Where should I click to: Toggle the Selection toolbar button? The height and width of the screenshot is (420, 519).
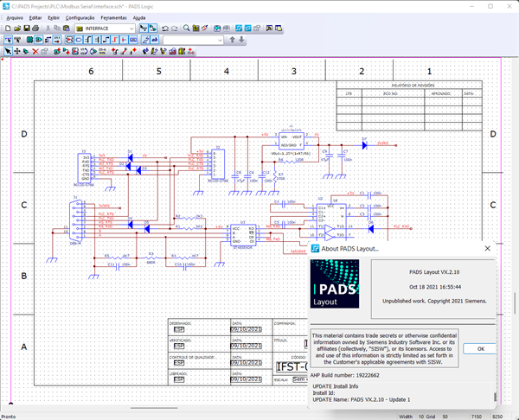click(x=142, y=29)
